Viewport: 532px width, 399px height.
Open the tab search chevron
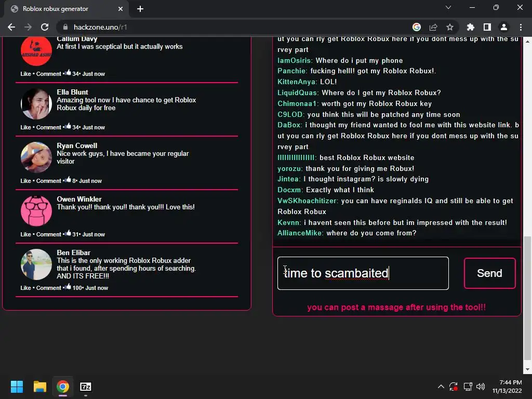click(448, 7)
